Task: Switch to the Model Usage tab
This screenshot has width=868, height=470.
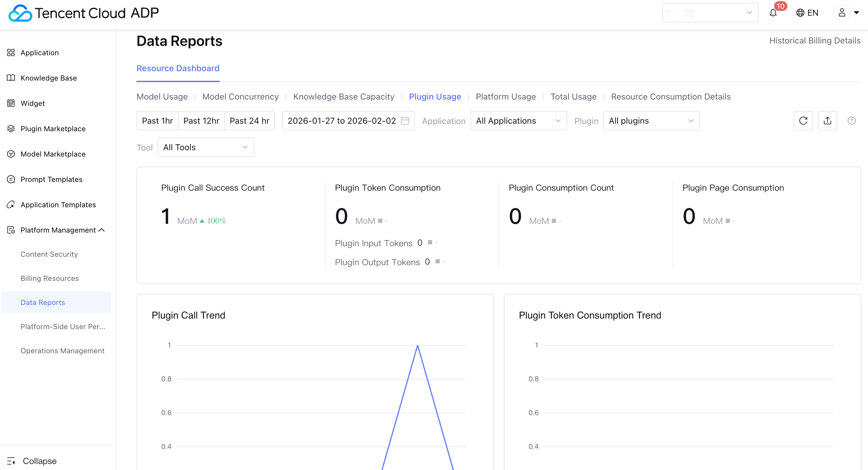Action: coord(162,97)
